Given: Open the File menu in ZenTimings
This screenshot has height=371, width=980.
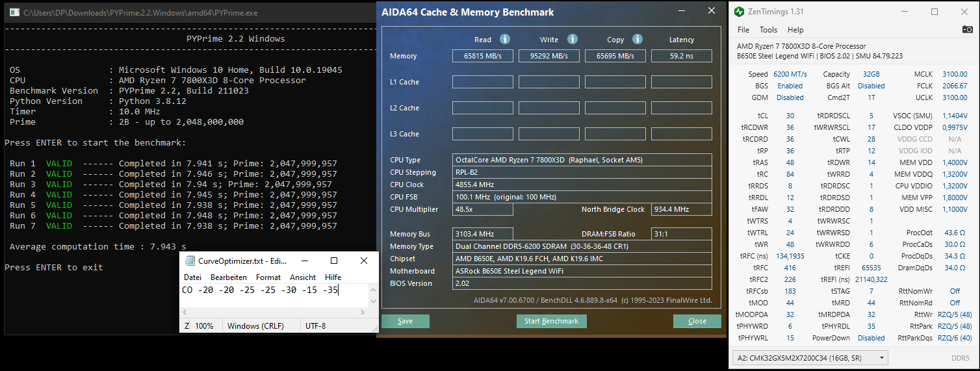Looking at the screenshot, I should pos(743,30).
